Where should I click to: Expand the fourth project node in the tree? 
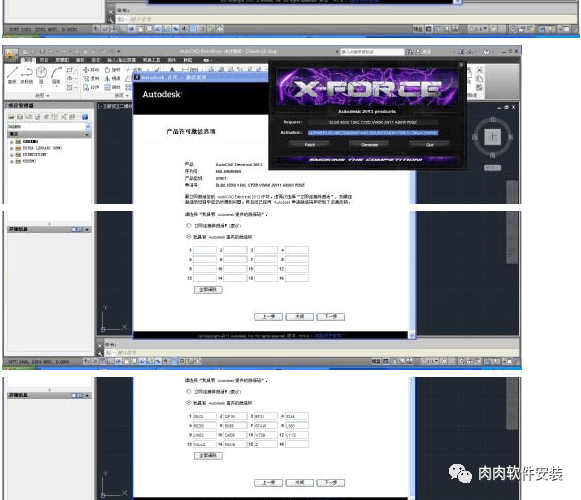12,161
